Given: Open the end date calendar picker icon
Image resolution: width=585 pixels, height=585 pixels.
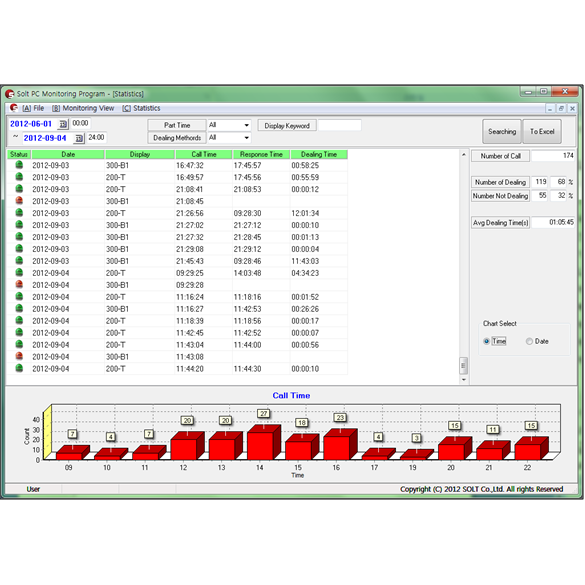Looking at the screenshot, I should pos(78,138).
